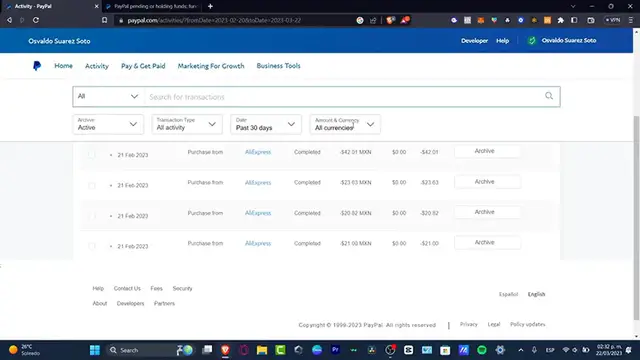Open the Fees footer link
Screen dimensions: 640x360
click(x=156, y=288)
